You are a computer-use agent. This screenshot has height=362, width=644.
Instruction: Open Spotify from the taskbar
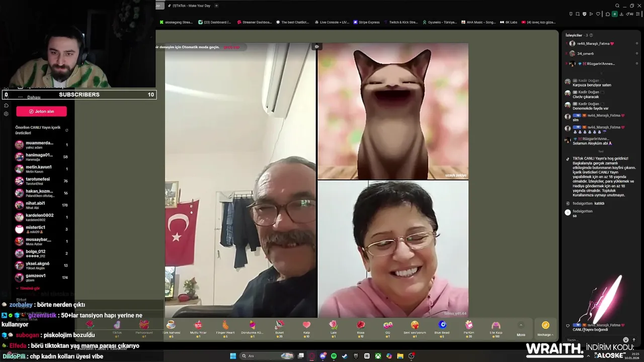pos(334,356)
